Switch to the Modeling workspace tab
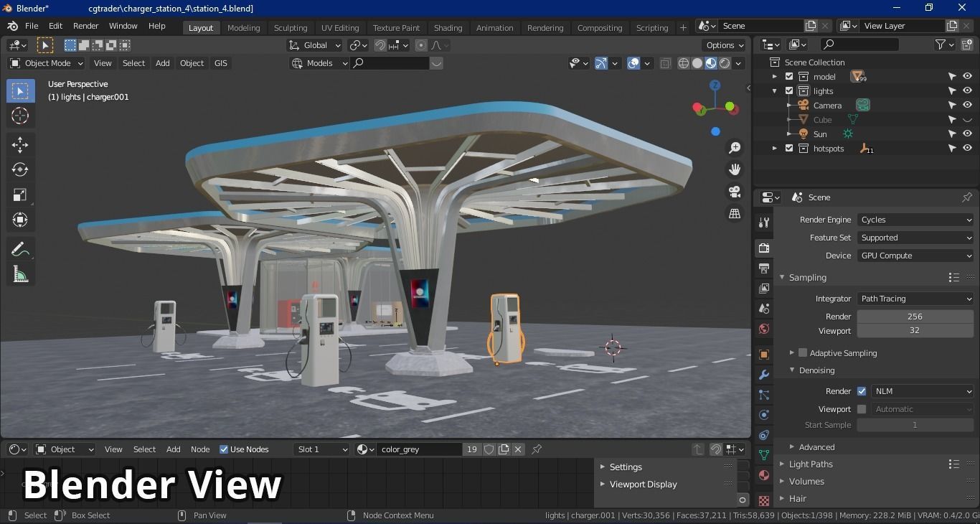 coord(243,28)
